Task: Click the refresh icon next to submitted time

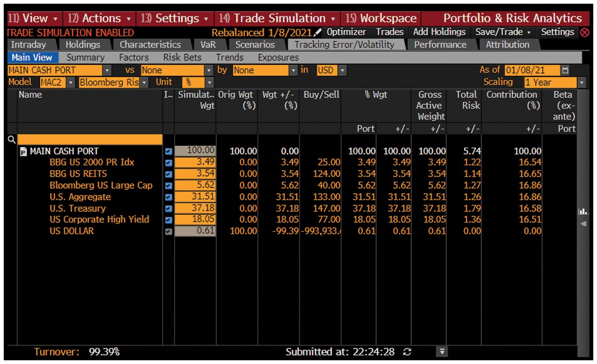Action: 407,352
